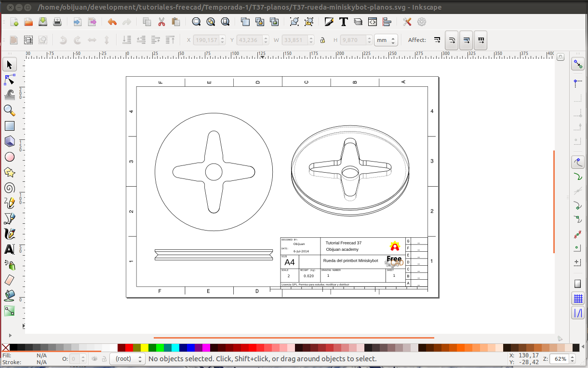Toggle snapping to grids
Image resolution: width=588 pixels, height=368 pixels.
point(577,299)
